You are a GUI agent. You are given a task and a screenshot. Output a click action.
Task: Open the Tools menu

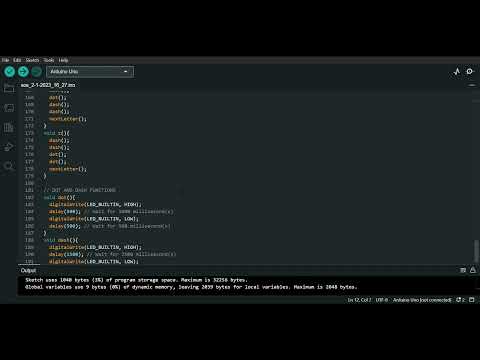point(49,60)
